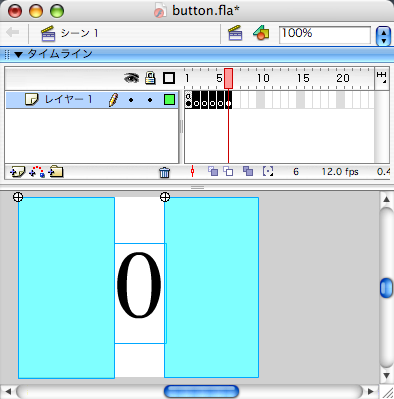Toggle lock dot for レイヤー 1
The height and width of the screenshot is (399, 394).
pos(150,100)
